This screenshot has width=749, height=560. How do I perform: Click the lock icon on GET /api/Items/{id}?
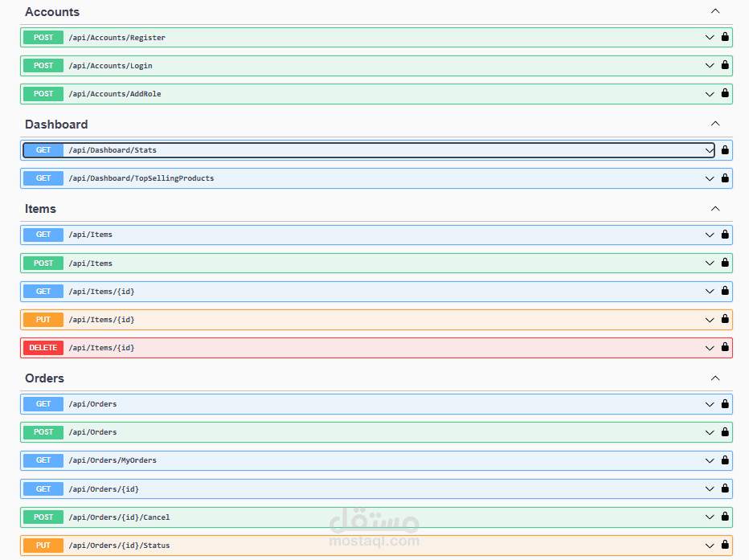click(724, 291)
